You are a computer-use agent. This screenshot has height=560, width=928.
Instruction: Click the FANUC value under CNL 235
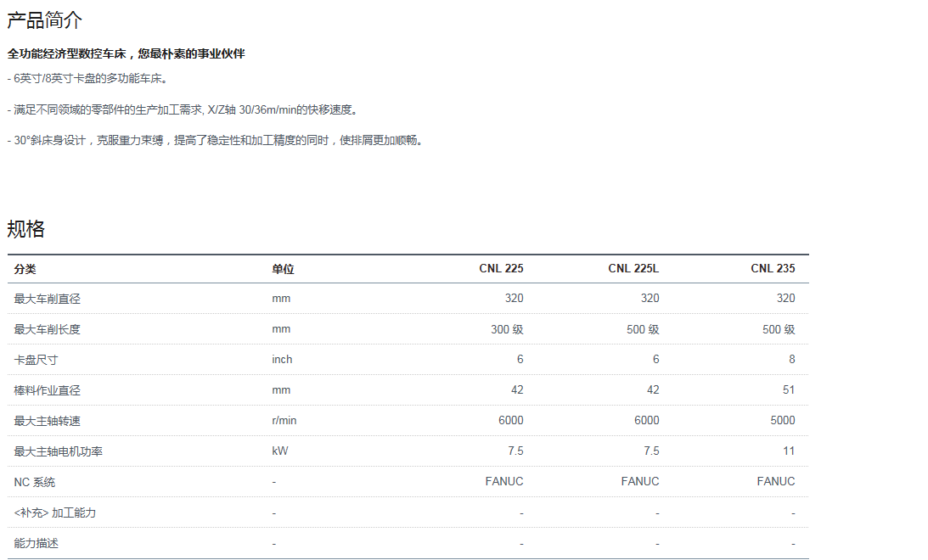tap(776, 482)
